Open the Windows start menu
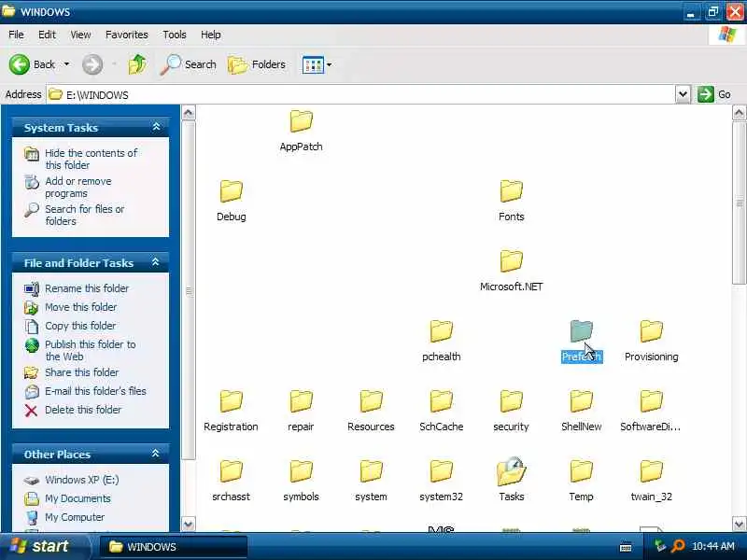 point(44,546)
